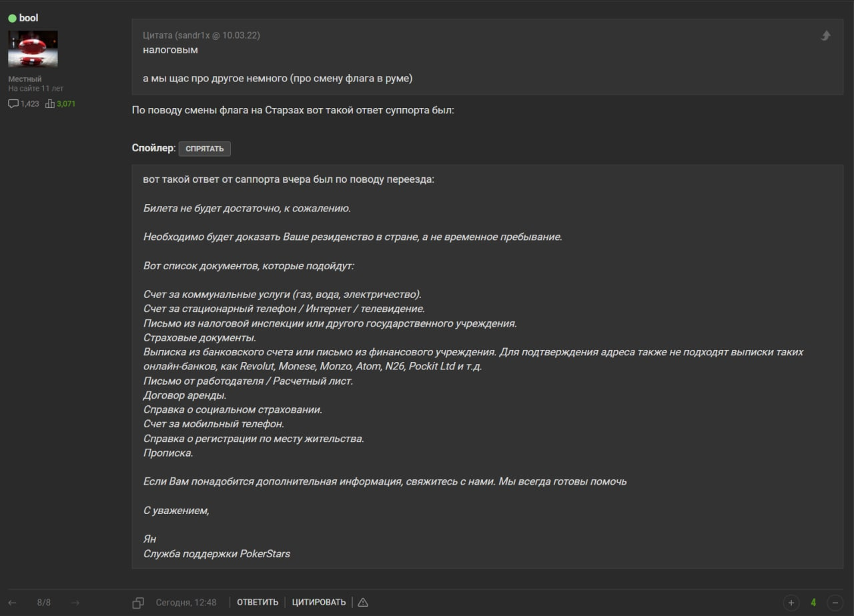Click the reputation bar chart icon
Screen dimensions: 854x616
(x=49, y=104)
